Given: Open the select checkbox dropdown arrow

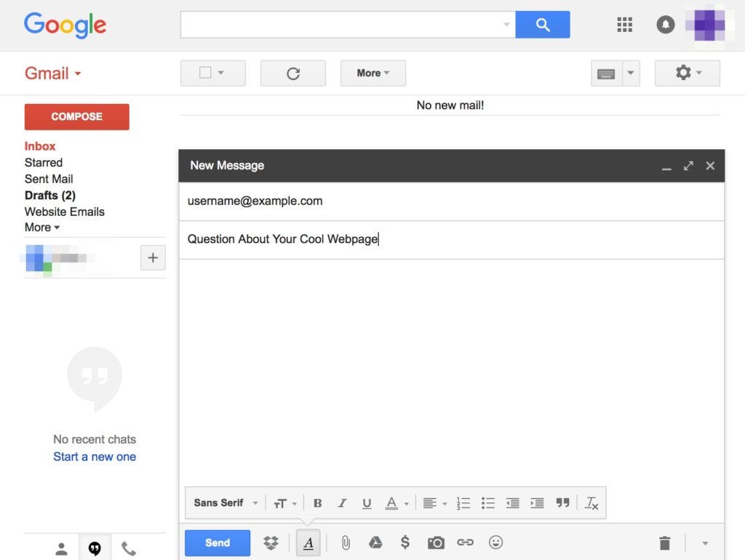Looking at the screenshot, I should 221,73.
